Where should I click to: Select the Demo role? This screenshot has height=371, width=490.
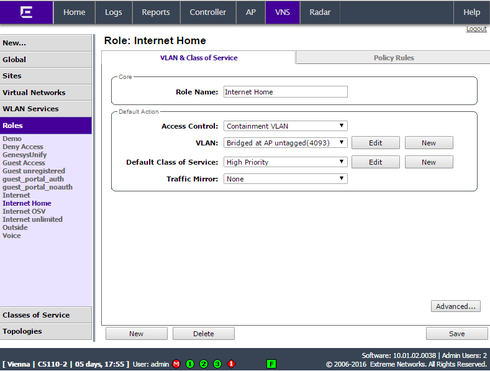click(12, 138)
